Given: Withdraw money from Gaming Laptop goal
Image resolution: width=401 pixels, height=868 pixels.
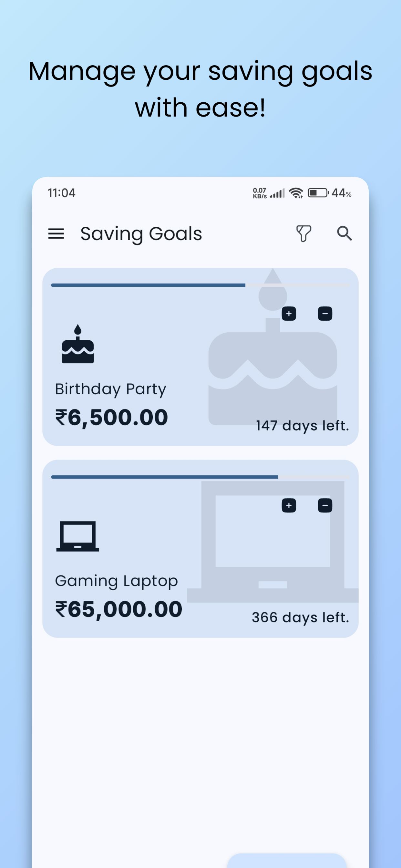Looking at the screenshot, I should tap(325, 505).
